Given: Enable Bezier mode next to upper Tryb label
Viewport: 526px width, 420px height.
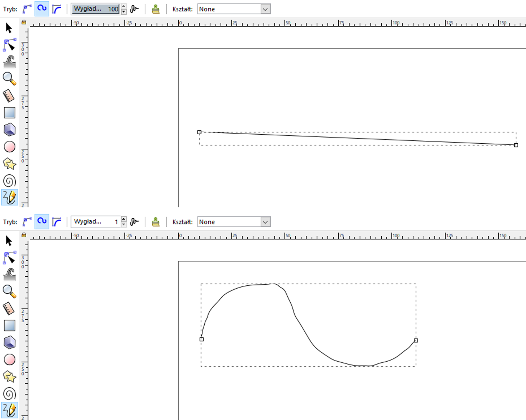Looking at the screenshot, I should [x=27, y=9].
